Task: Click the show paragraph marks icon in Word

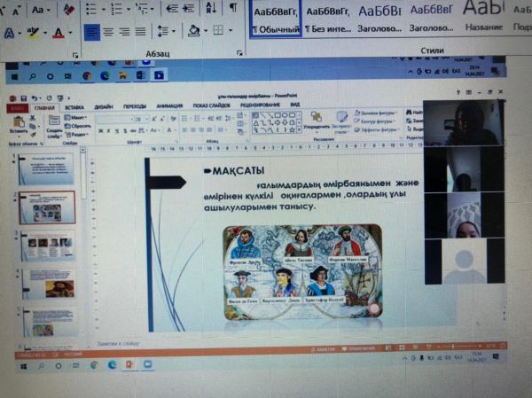Action: pos(232,9)
